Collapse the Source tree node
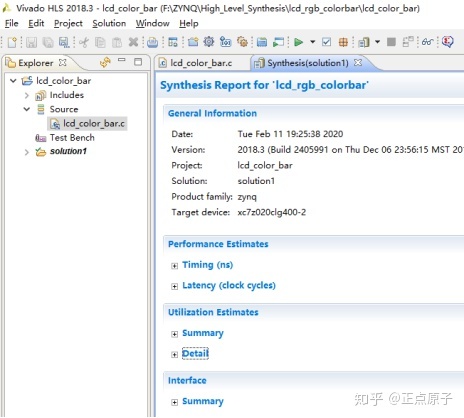The image size is (464, 418). (27, 109)
